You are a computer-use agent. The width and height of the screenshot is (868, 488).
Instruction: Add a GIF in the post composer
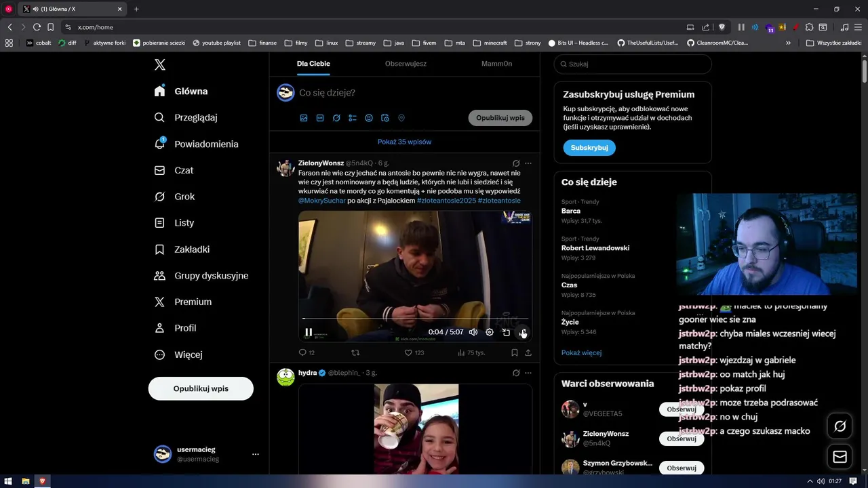tap(320, 118)
